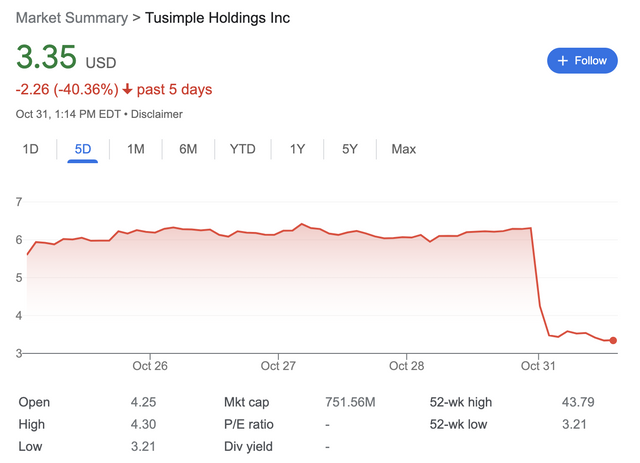The height and width of the screenshot is (463, 640).
Task: Click the 52-wk high value 43.79
Action: 578,402
